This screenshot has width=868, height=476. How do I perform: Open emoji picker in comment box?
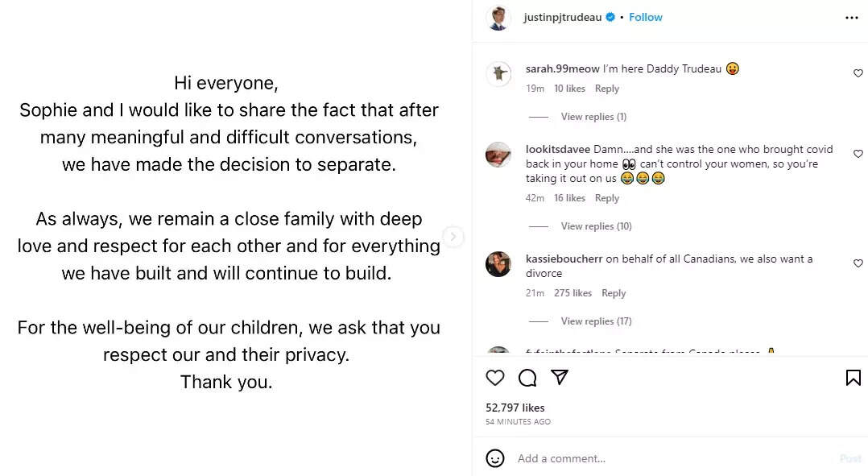point(495,458)
